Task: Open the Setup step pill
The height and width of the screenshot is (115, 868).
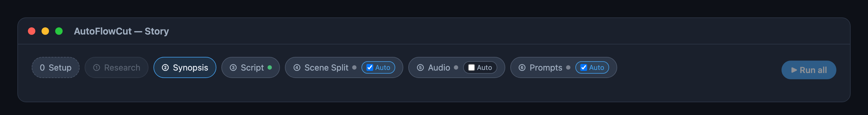Action: [55, 67]
